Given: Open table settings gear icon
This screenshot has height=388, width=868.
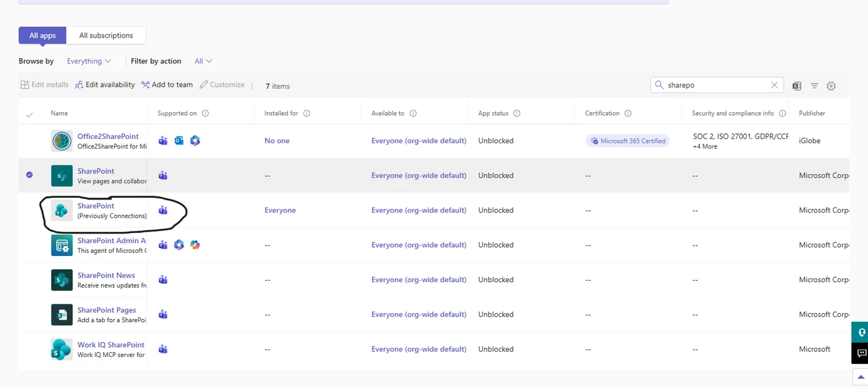Looking at the screenshot, I should 831,86.
